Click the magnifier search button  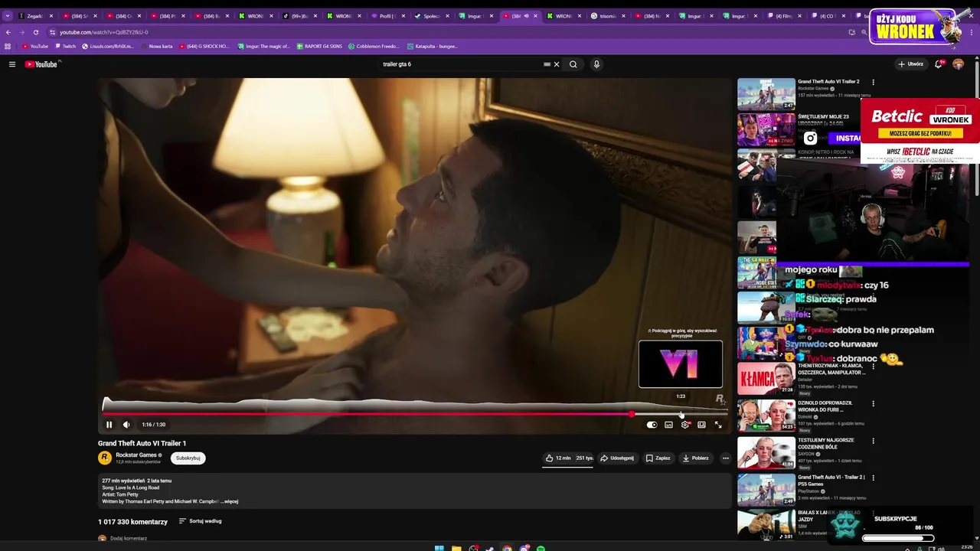573,64
